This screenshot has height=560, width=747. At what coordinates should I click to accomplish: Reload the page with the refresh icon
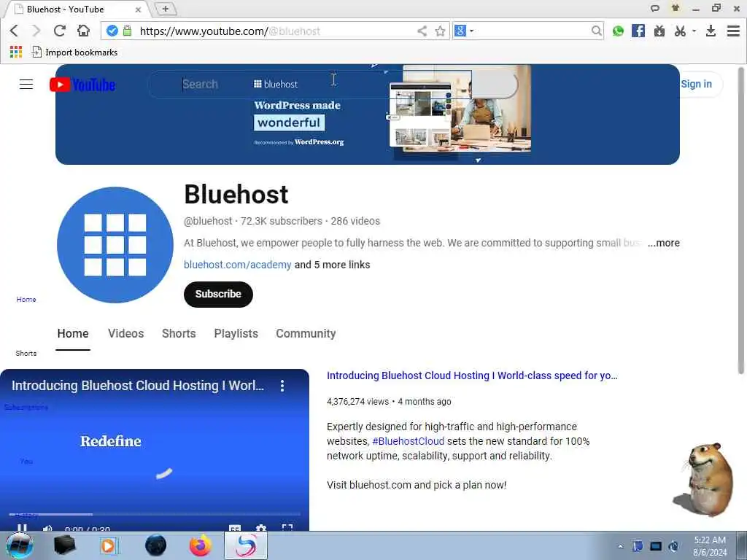60,31
